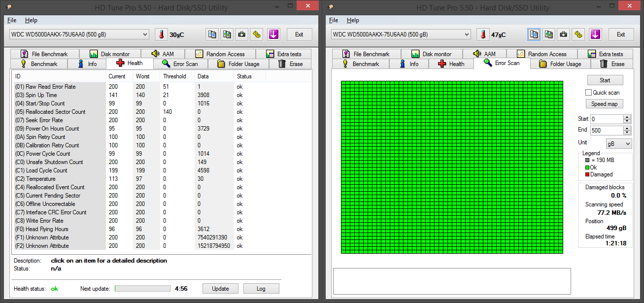This screenshot has width=644, height=303.
Task: Click the Speed map button
Action: coord(604,104)
